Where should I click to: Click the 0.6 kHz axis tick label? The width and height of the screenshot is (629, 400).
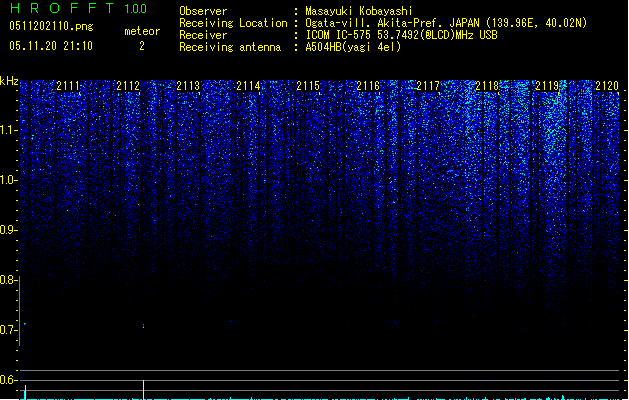pyautogui.click(x=8, y=380)
